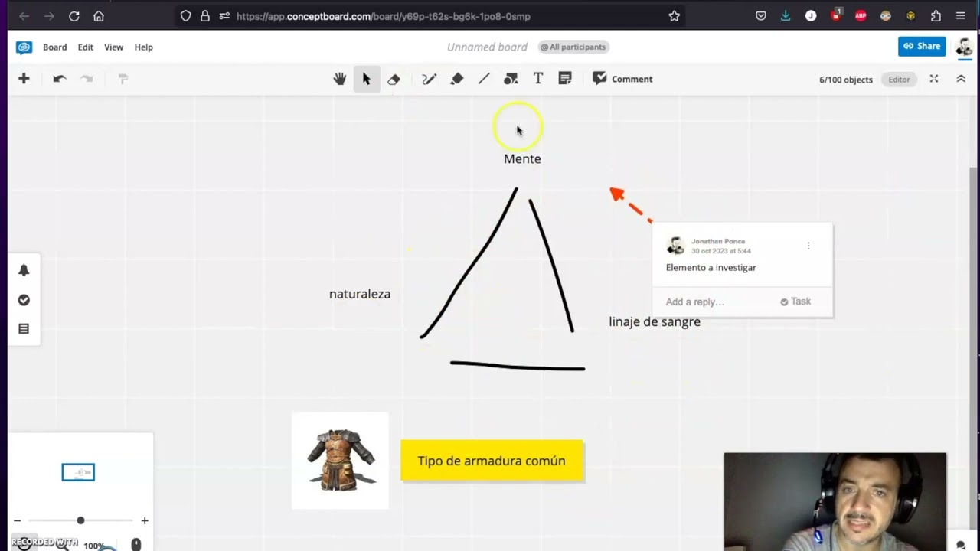This screenshot has width=980, height=551.
Task: Open the notifications bell panel
Action: pos(24,270)
